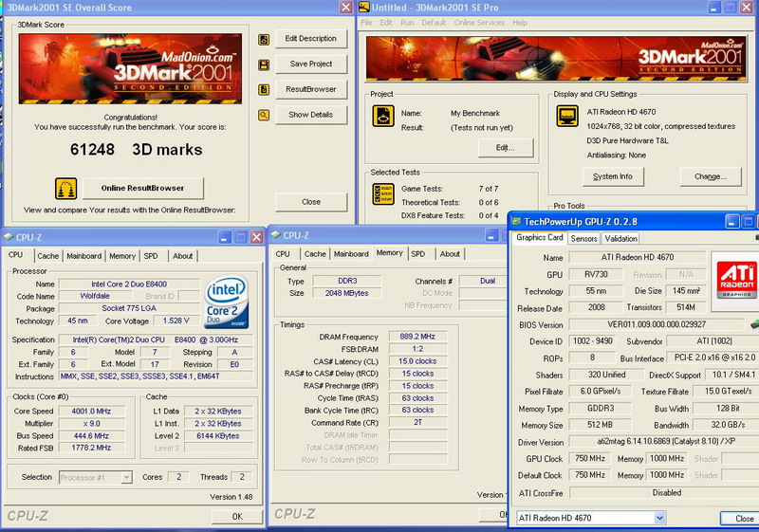Click the left CPU-Z window title icon

9,237
